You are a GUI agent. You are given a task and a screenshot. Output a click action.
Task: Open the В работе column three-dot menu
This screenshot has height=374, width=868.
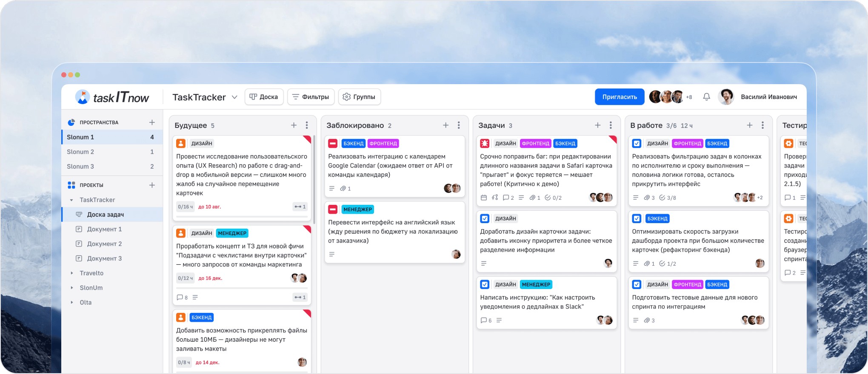pyautogui.click(x=762, y=125)
